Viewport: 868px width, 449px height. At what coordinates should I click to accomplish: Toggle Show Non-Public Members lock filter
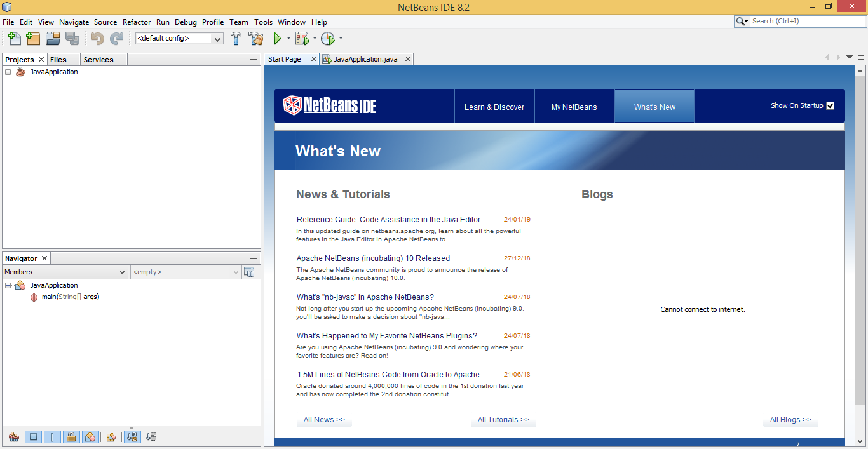[72, 437]
